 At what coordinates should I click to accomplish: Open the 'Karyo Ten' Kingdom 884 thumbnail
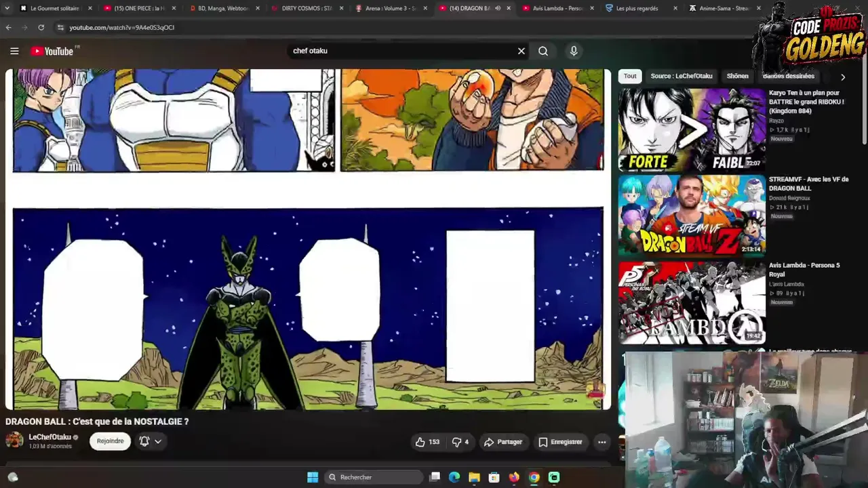coord(692,129)
